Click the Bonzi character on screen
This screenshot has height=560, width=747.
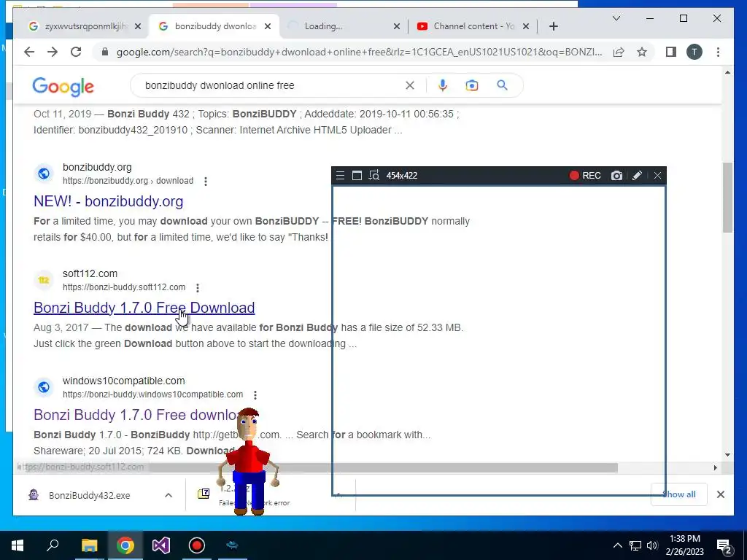[x=248, y=462]
